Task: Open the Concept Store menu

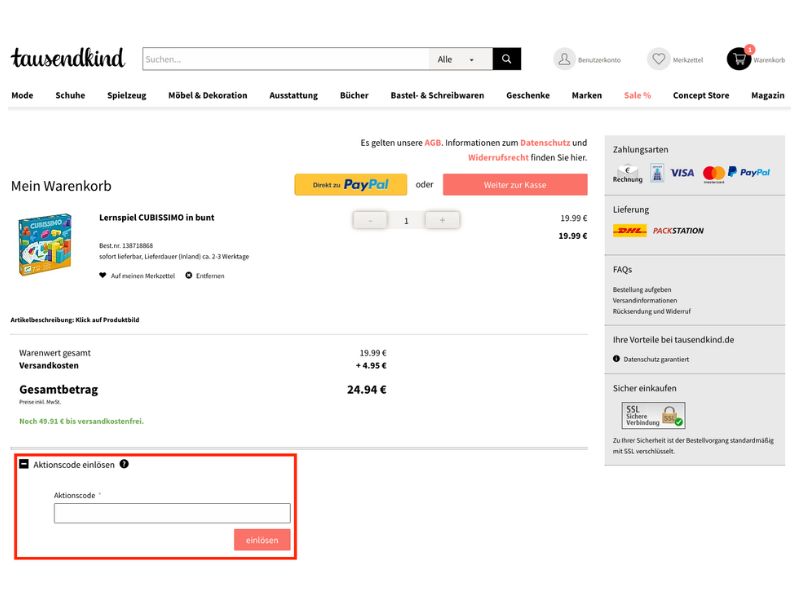Action: 701,95
